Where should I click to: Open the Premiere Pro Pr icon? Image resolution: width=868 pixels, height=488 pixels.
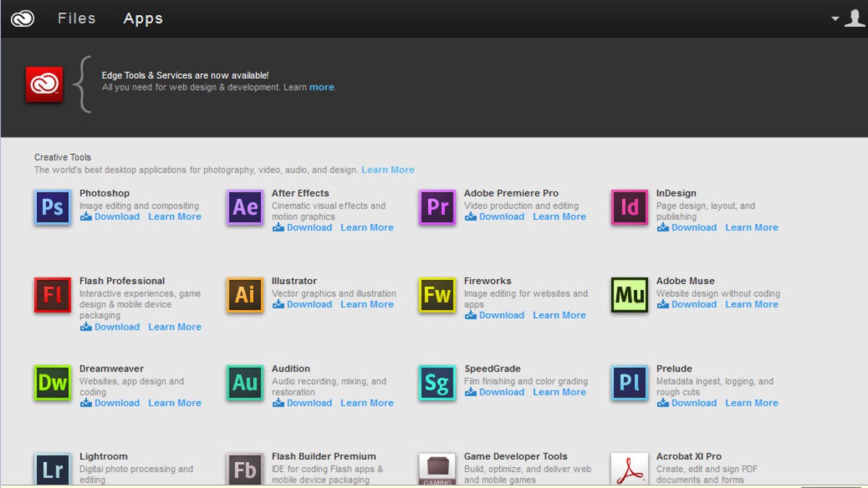pos(438,207)
